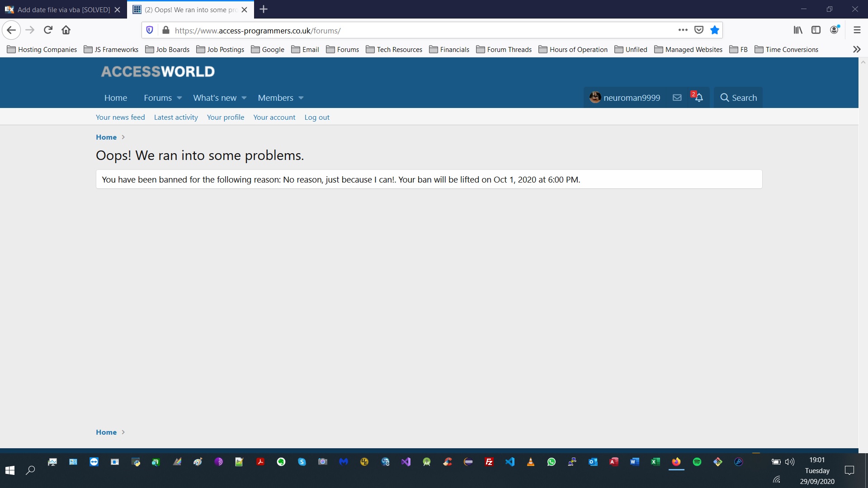The width and height of the screenshot is (868, 488).
Task: Open the Forum Threads bookmark folder
Action: pos(504,49)
